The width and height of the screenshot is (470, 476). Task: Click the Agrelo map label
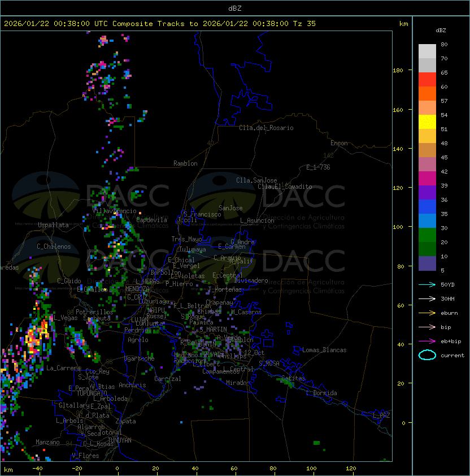[138, 340]
